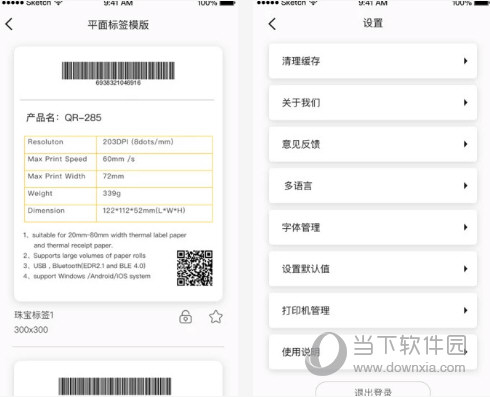Expand the arrow beside 字体管理

tap(465, 227)
